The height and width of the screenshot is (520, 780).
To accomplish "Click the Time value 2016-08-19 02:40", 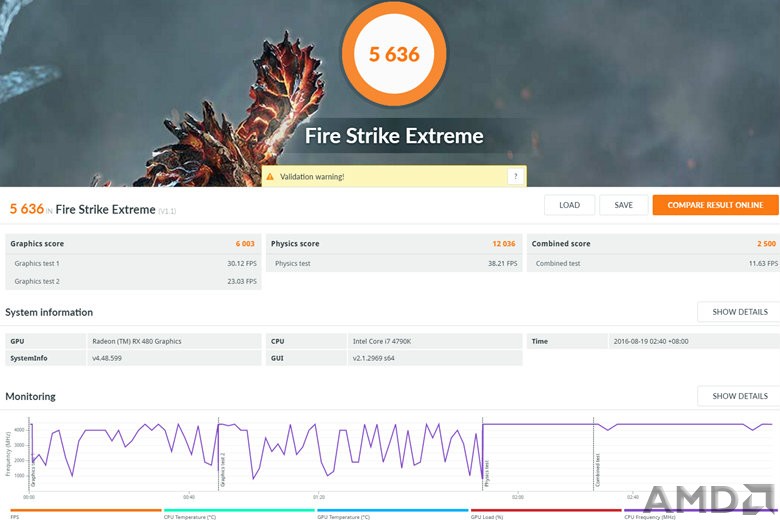I will coord(651,341).
